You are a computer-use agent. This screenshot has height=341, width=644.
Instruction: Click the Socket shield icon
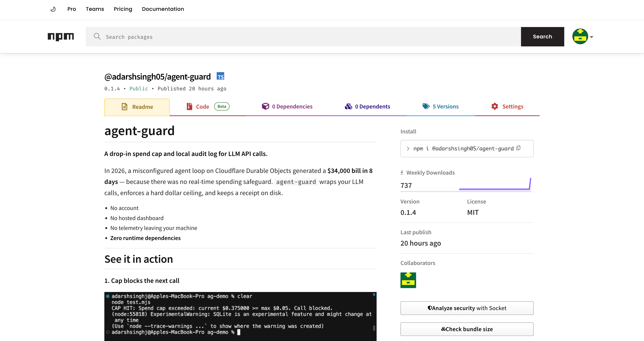(430, 308)
